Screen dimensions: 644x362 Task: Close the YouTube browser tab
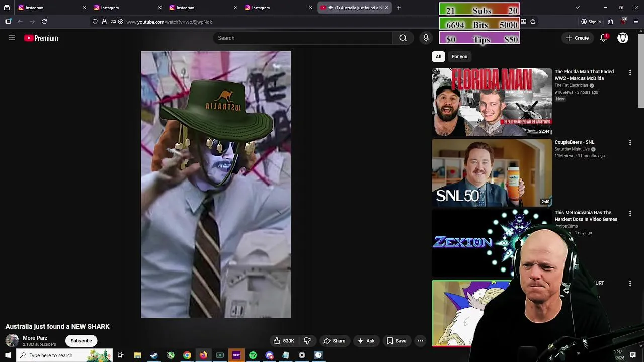tap(386, 8)
